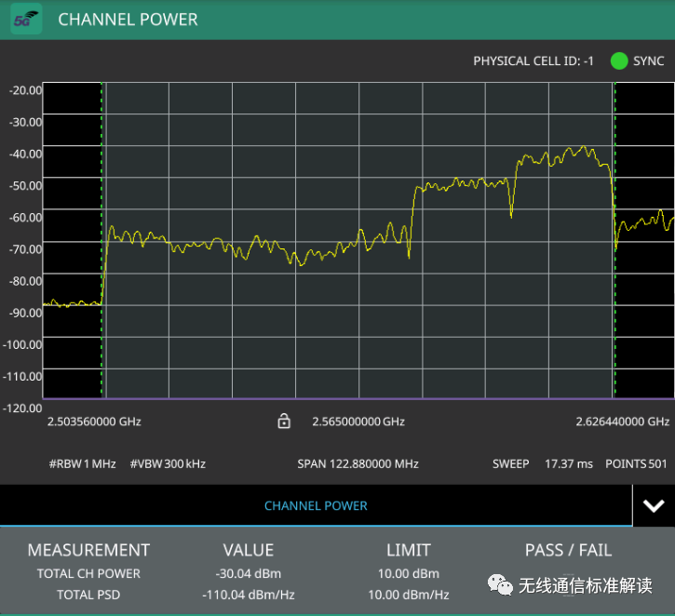Tap the -120.00 bottom scale label
The height and width of the screenshot is (616, 675).
(23, 407)
